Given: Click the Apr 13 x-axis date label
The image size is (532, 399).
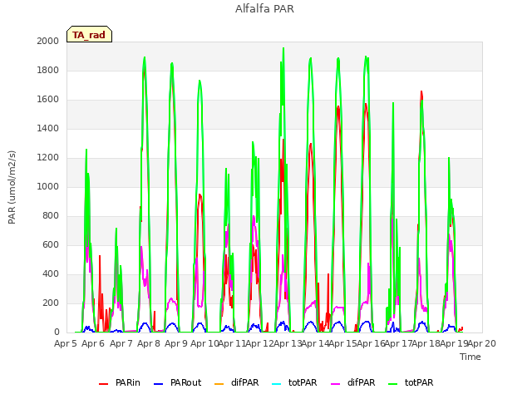Looking at the screenshot, I should coord(288,343).
